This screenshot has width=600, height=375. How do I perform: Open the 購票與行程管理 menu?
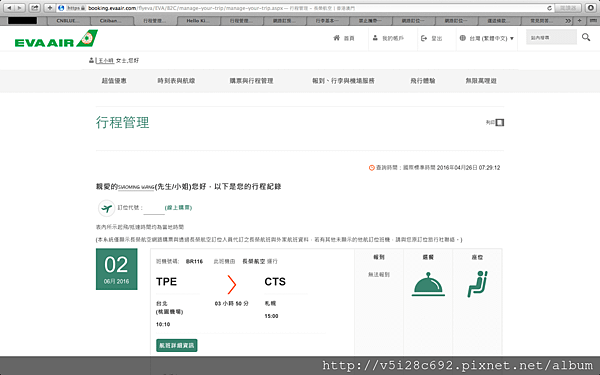(251, 81)
